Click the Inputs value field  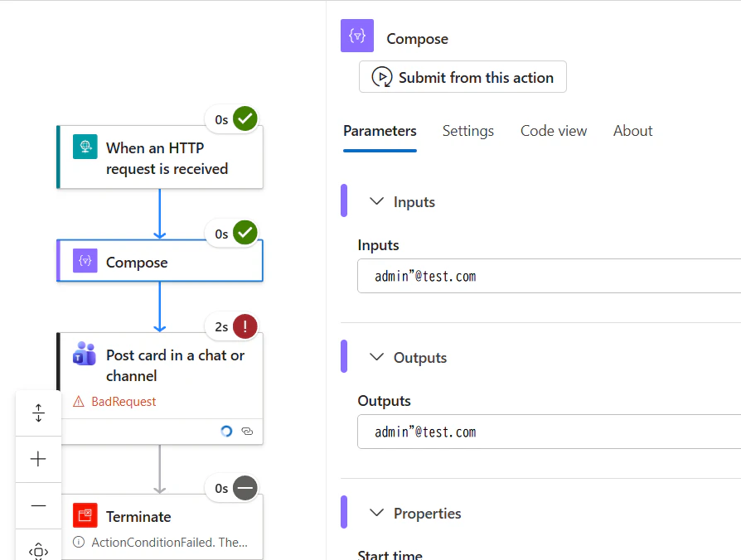pos(547,276)
